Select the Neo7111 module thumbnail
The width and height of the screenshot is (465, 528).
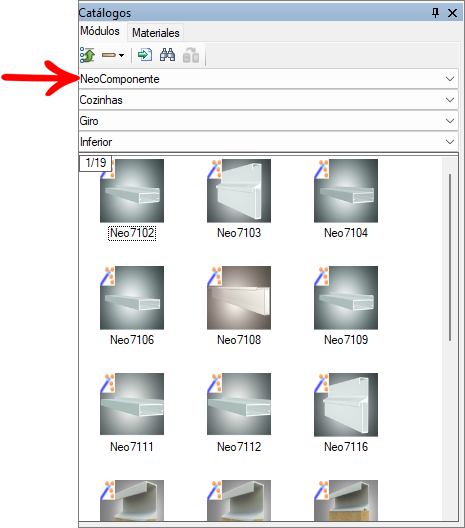(132, 404)
